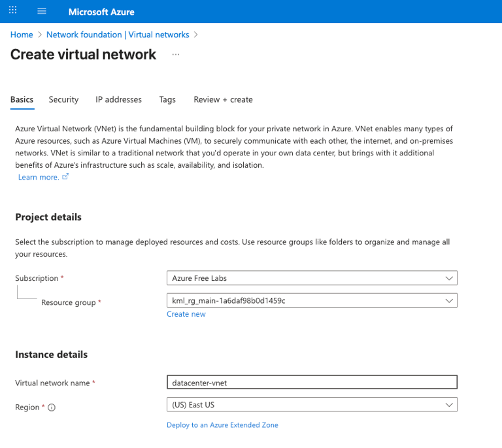
Task: Switch to the Security tab
Action: pyautogui.click(x=63, y=99)
